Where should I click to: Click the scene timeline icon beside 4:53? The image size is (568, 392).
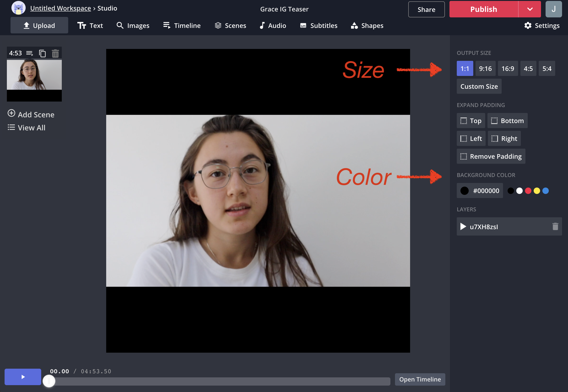pyautogui.click(x=30, y=53)
